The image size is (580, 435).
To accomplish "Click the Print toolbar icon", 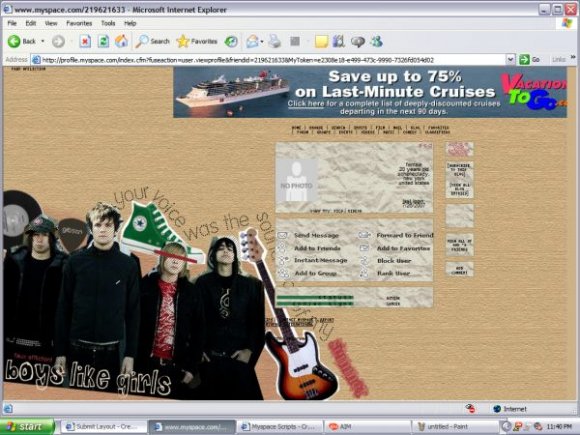I will tap(274, 41).
